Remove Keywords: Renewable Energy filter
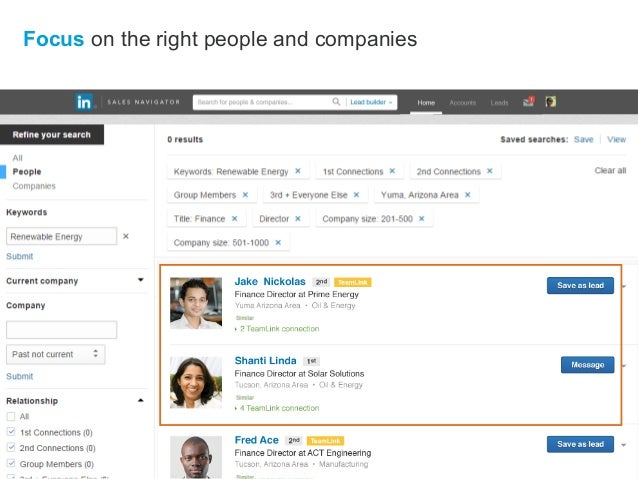This screenshot has height=479, width=638. [298, 171]
